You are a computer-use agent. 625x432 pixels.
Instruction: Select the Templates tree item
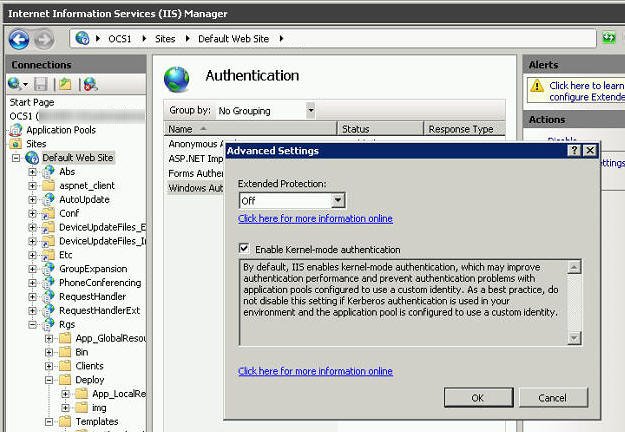point(97,422)
